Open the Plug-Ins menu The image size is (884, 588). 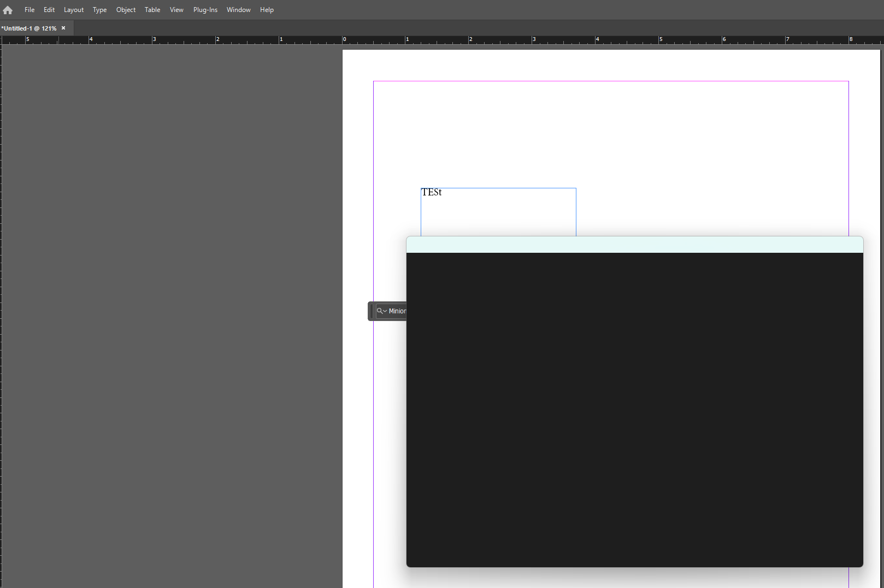pyautogui.click(x=205, y=9)
